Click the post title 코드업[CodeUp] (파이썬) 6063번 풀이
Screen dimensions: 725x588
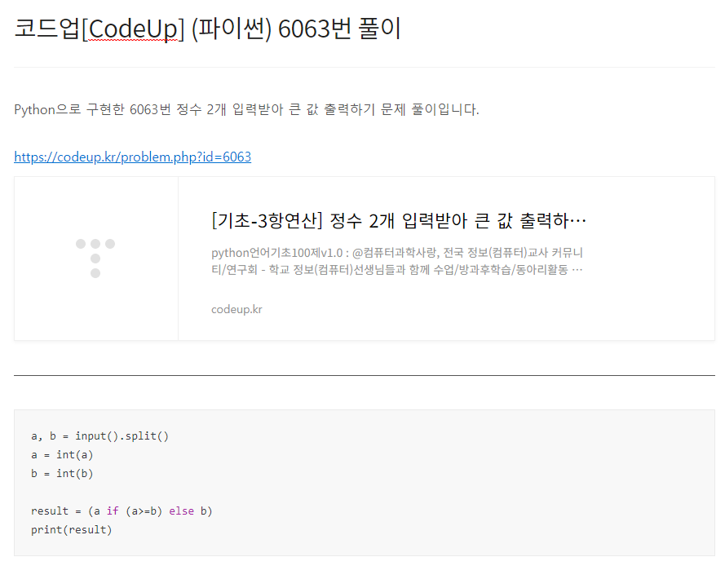pos(208,29)
